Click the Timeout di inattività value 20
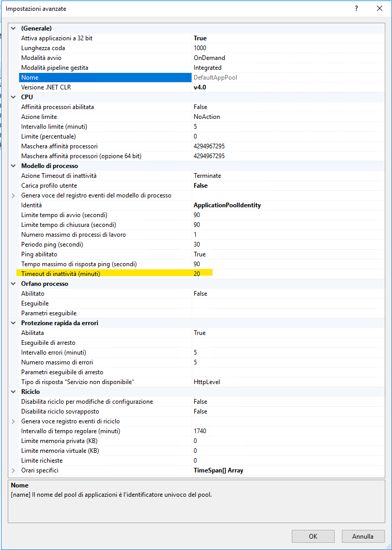Viewport: 392px width, 550px height. click(x=197, y=274)
